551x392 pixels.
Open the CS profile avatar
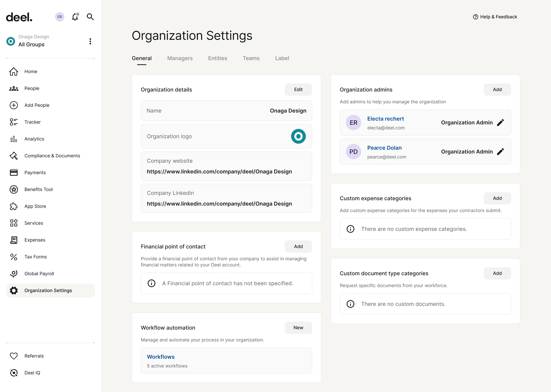tap(60, 17)
